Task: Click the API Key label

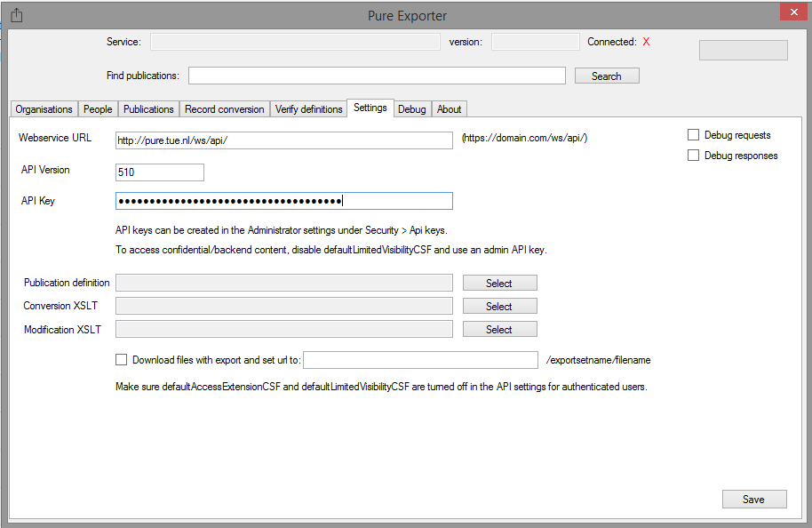Action: (38, 201)
